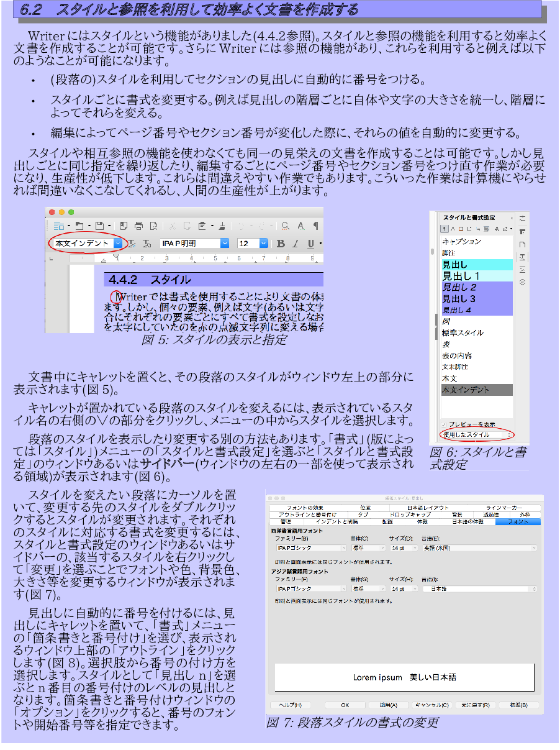Click the Italic I icon
Image resolution: width=560 pixels, height=750 pixels.
coord(296,244)
